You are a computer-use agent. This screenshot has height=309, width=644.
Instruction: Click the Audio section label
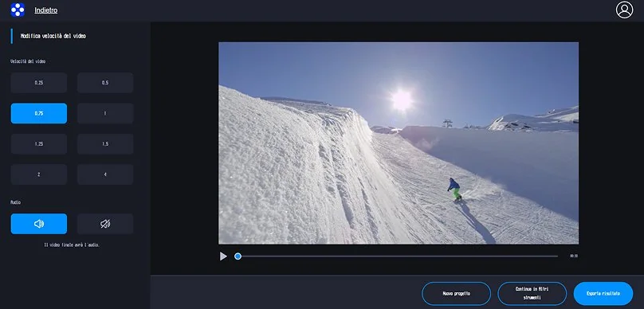coord(16,202)
